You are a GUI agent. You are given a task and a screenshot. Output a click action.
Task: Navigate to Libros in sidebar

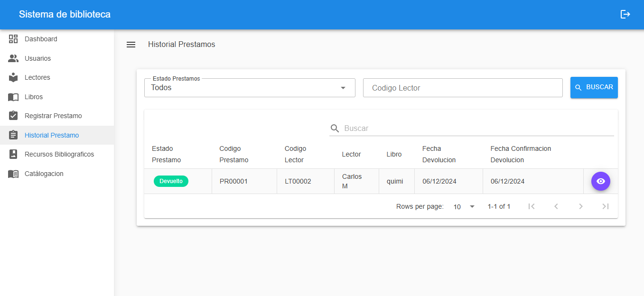click(34, 97)
